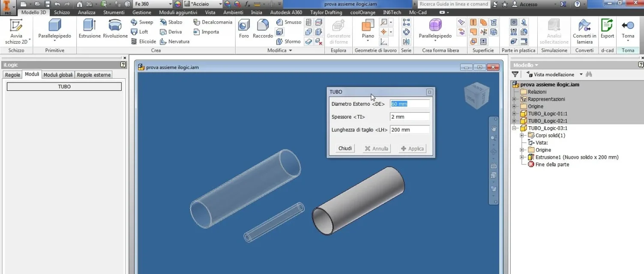Switch to the Regole tab in iLogic

tap(12, 74)
